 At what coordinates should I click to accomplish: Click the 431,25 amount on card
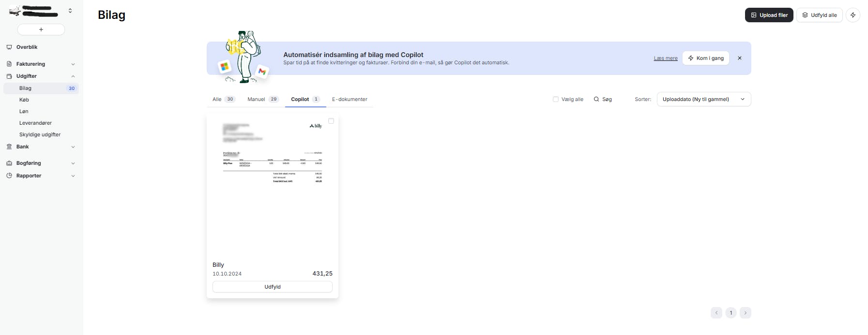322,274
